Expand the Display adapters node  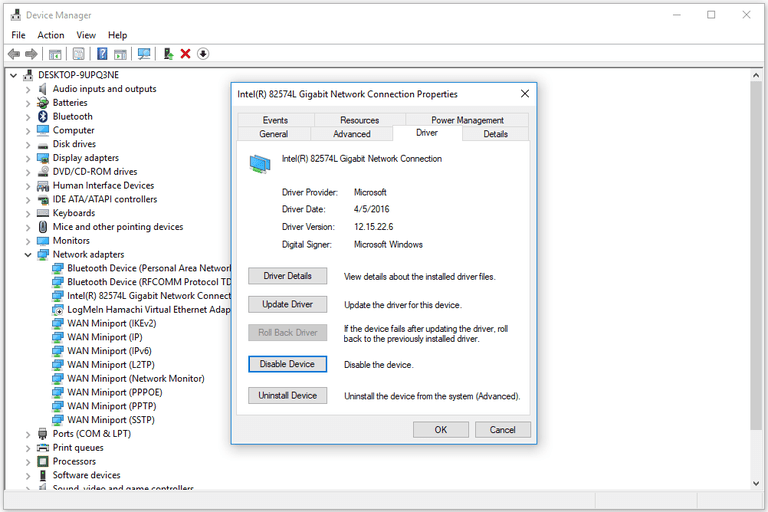point(28,158)
